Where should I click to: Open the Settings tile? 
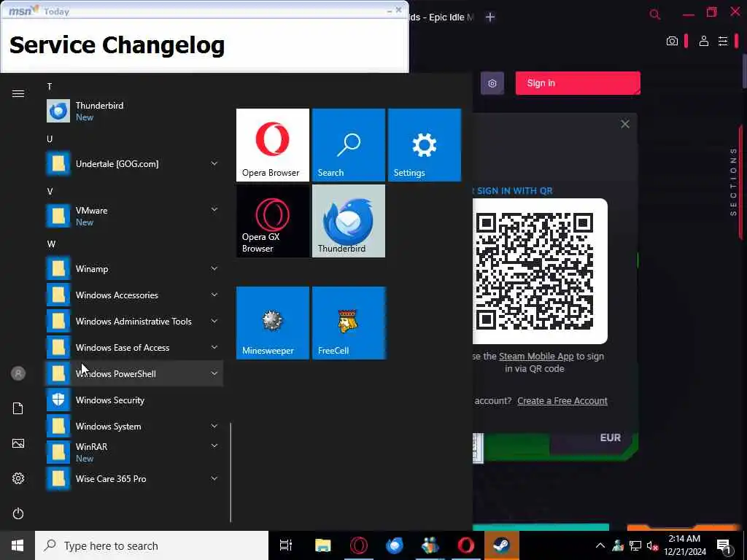click(x=425, y=145)
